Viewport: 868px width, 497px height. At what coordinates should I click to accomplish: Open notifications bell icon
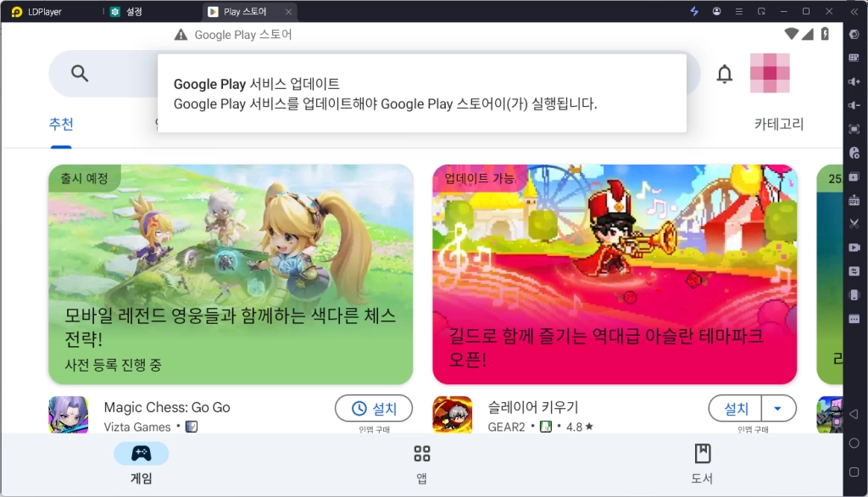point(725,74)
